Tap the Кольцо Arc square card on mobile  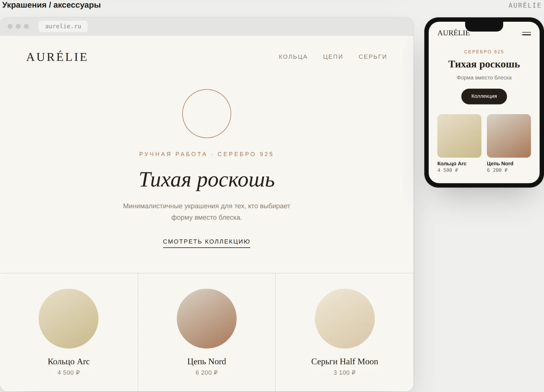pyautogui.click(x=459, y=136)
